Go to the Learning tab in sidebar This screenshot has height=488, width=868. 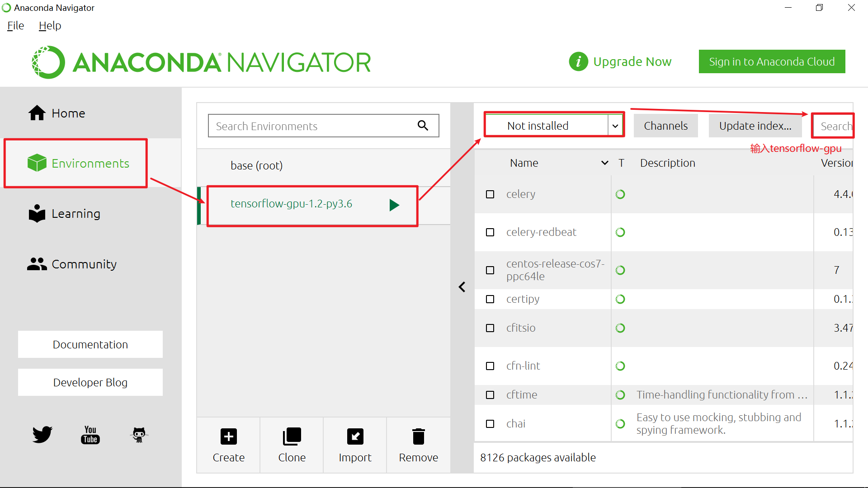point(75,213)
